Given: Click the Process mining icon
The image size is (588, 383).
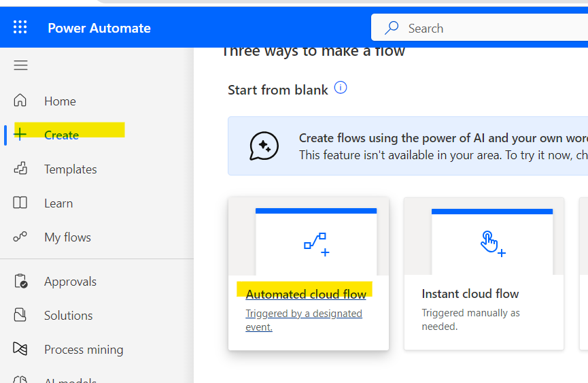Looking at the screenshot, I should tap(20, 348).
